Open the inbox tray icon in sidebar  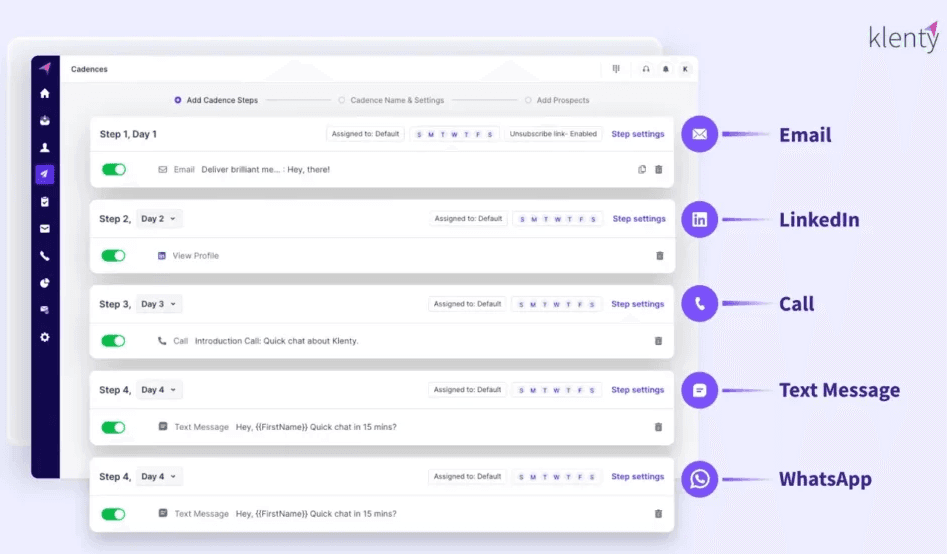click(x=45, y=120)
